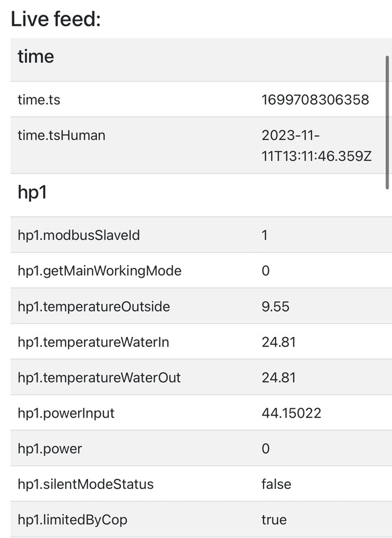Select the hp1.powerInput label
This screenshot has width=392, height=538.
(66, 413)
